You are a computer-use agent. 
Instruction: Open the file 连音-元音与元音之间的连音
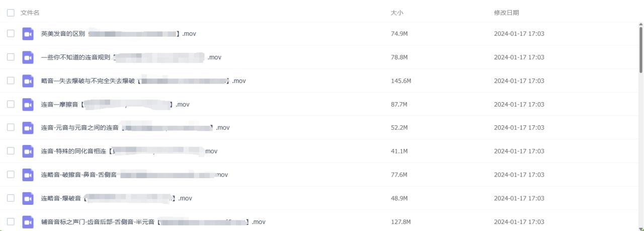[x=135, y=128]
